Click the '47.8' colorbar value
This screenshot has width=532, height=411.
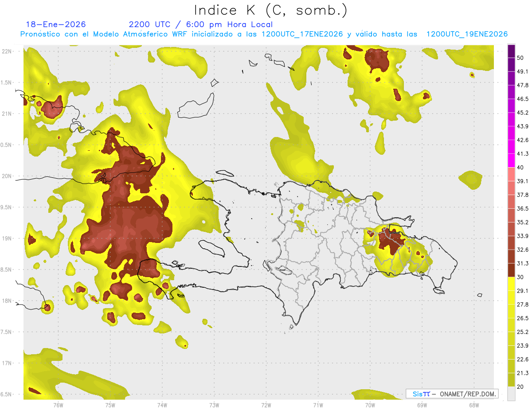coord(523,85)
